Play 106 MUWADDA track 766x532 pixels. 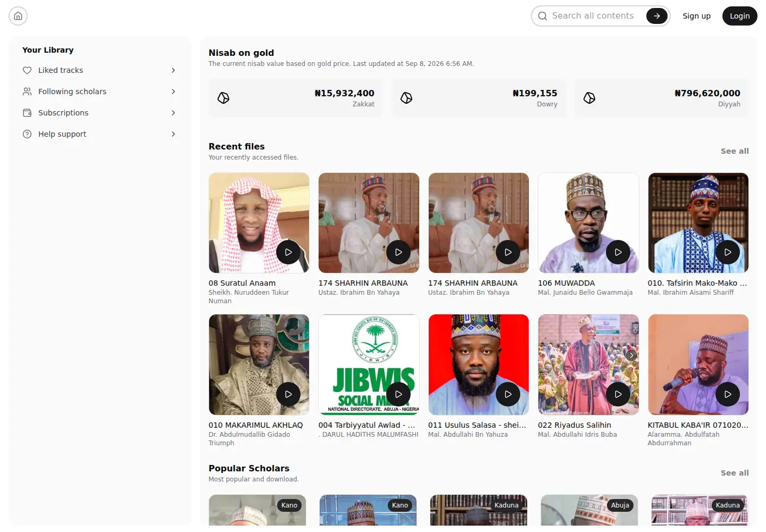click(618, 252)
